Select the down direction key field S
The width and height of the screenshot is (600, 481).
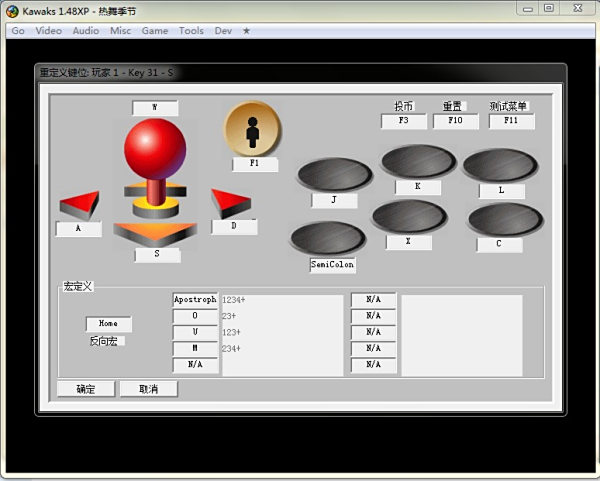click(157, 254)
